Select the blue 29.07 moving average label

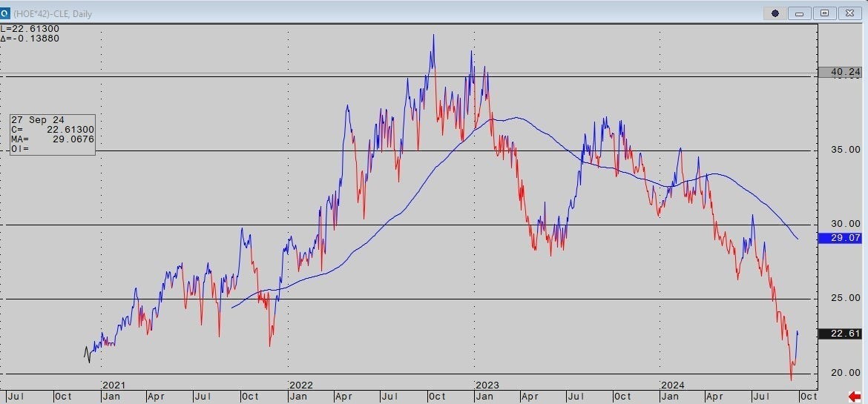point(840,238)
